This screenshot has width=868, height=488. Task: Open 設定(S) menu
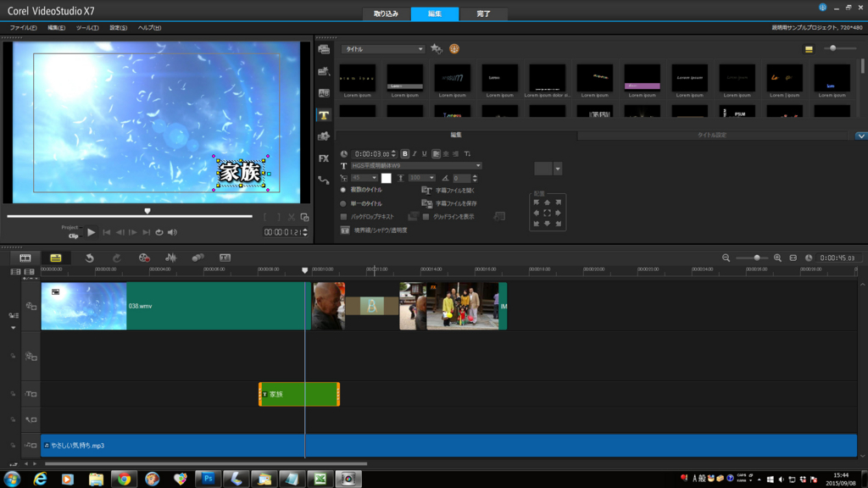[x=118, y=28]
